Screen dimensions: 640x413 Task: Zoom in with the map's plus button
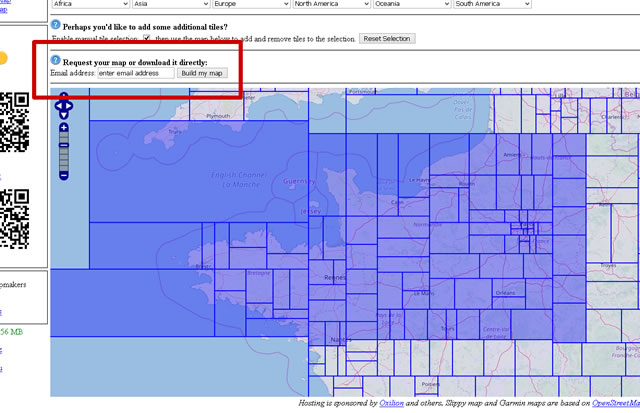coord(63,128)
